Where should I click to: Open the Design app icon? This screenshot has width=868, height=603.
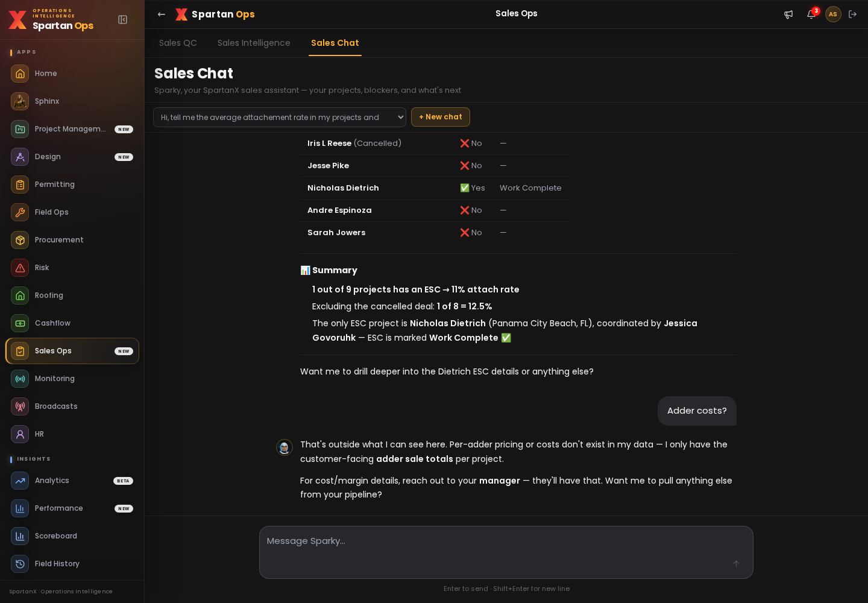click(20, 157)
